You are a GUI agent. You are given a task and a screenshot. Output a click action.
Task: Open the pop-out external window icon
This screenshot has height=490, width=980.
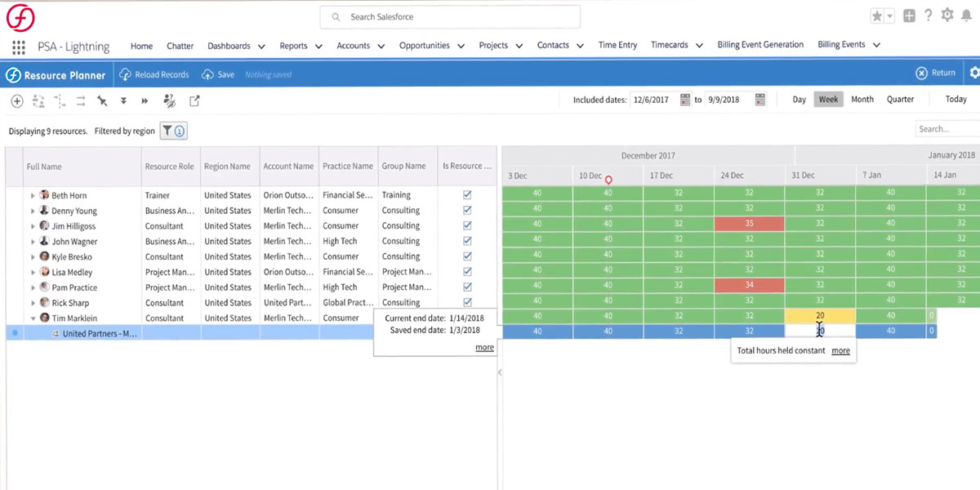194,101
